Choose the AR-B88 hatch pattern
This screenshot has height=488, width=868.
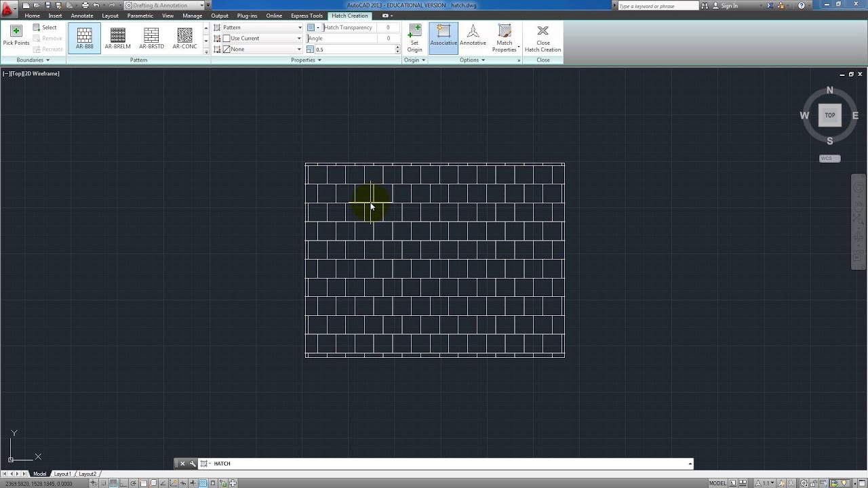85,38
